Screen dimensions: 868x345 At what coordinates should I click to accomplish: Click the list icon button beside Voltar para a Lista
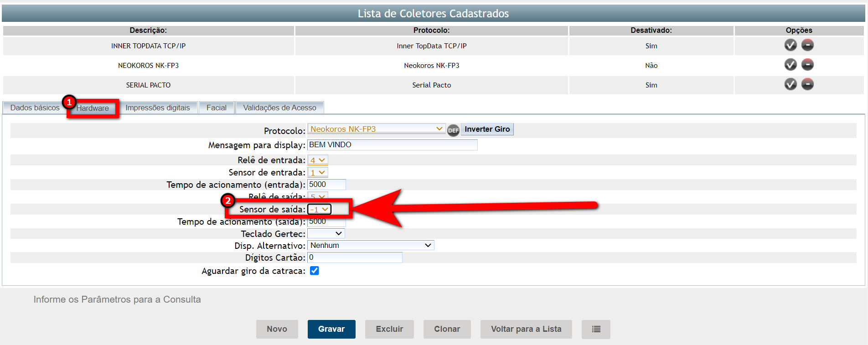596,329
